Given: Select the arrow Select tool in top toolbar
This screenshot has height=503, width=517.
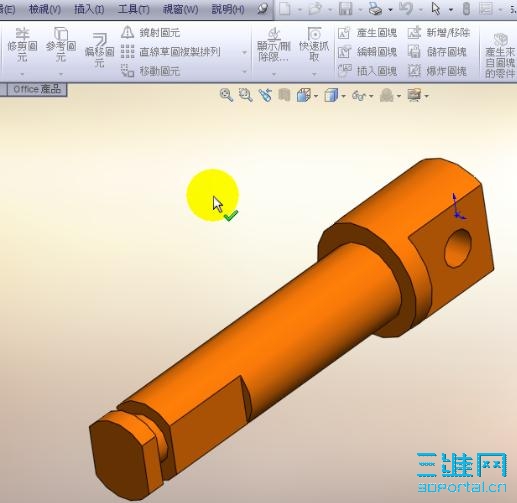Looking at the screenshot, I should (x=436, y=9).
